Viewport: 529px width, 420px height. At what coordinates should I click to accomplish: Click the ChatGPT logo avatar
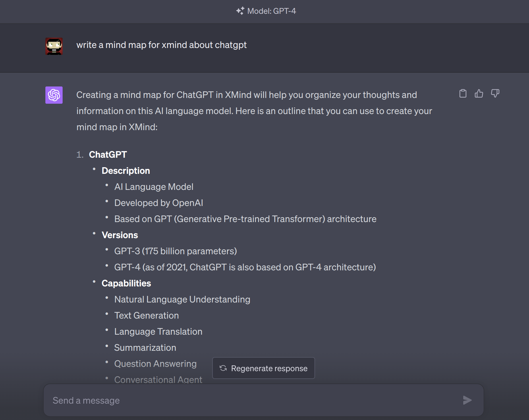pyautogui.click(x=54, y=95)
